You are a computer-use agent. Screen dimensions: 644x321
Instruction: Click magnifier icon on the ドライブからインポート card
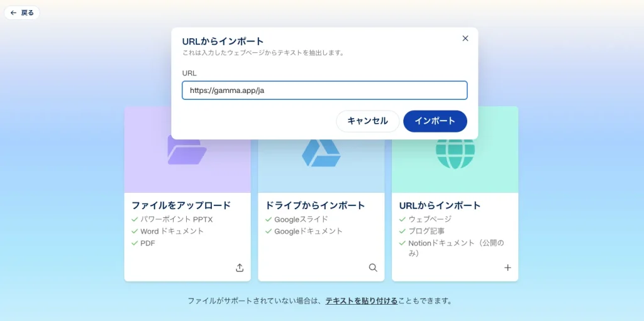(373, 268)
